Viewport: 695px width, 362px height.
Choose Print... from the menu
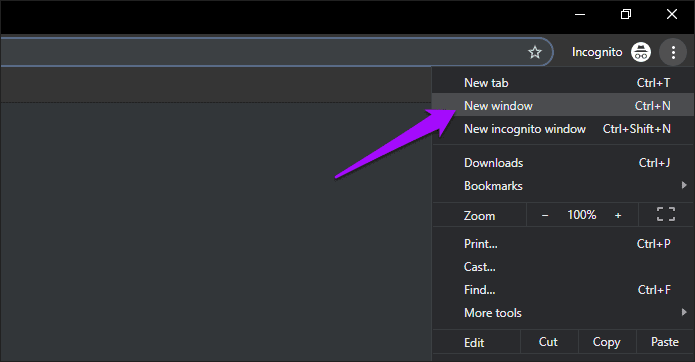click(563, 244)
